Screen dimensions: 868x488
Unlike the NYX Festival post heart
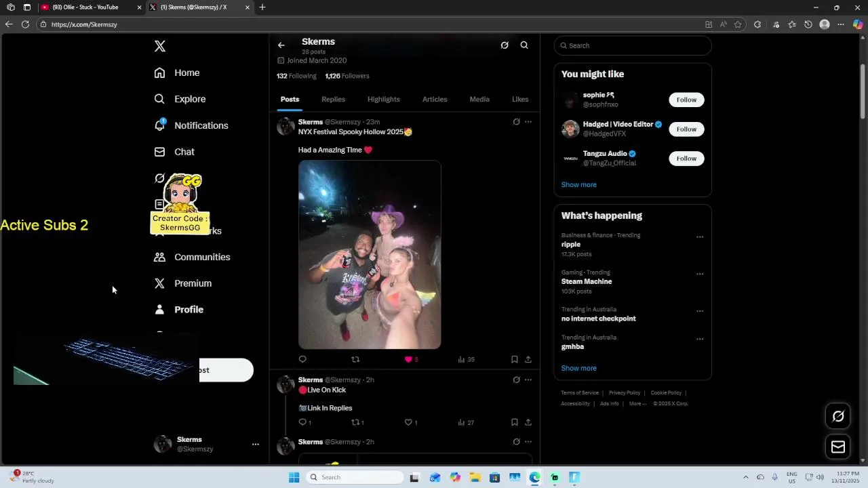(408, 359)
